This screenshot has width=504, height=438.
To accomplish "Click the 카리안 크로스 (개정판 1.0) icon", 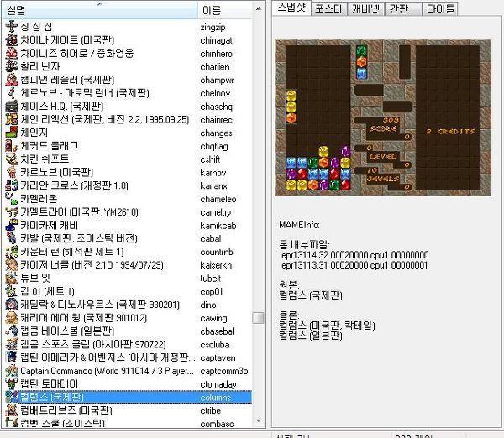I will click(12, 185).
